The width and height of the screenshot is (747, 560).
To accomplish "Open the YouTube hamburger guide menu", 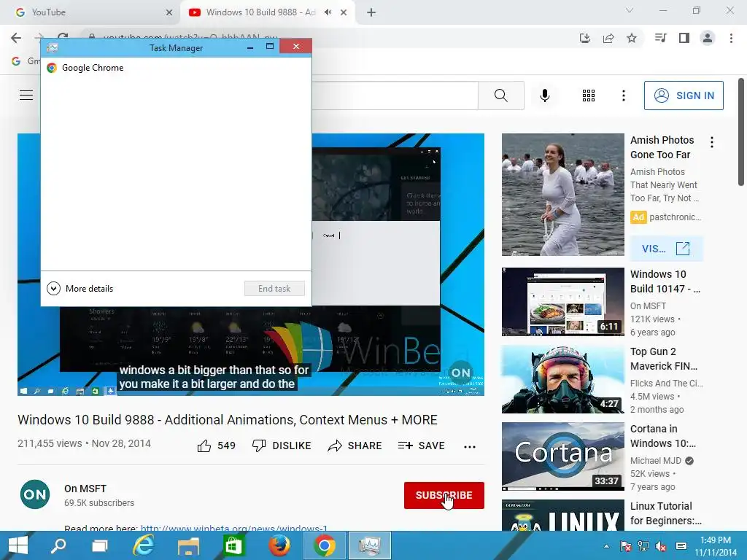I will pos(26,96).
